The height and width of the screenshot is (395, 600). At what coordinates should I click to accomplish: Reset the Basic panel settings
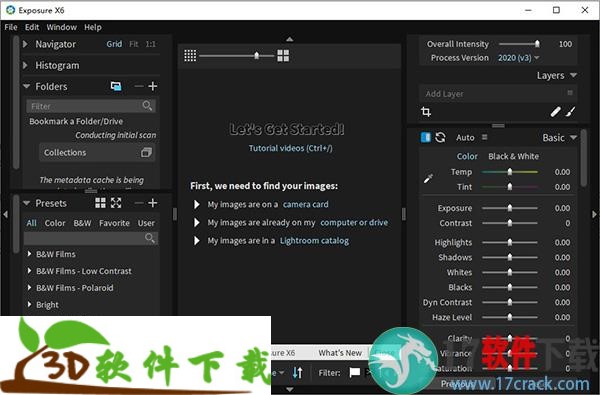[x=440, y=137]
